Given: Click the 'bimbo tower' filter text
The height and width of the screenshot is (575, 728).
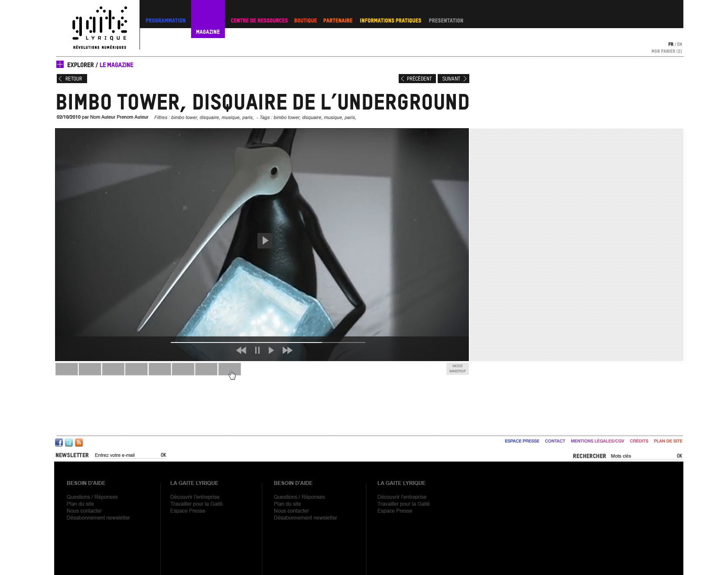Looking at the screenshot, I should 184,117.
